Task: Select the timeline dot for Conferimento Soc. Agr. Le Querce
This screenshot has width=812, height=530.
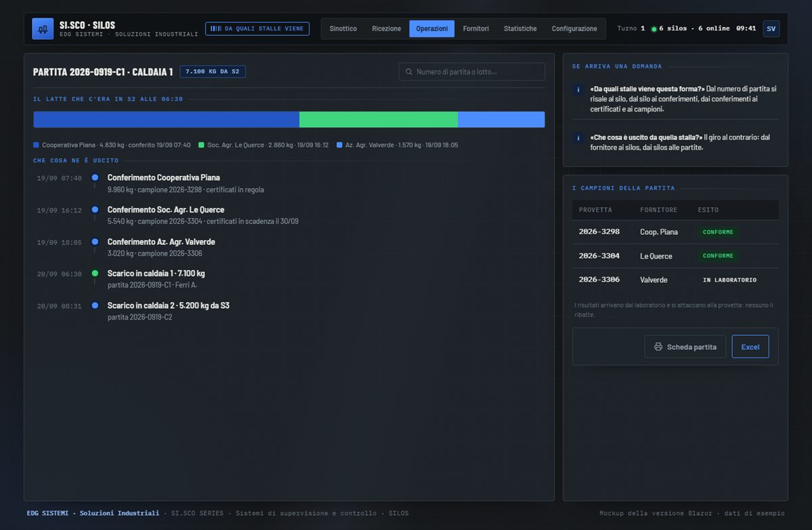Action: coord(95,210)
